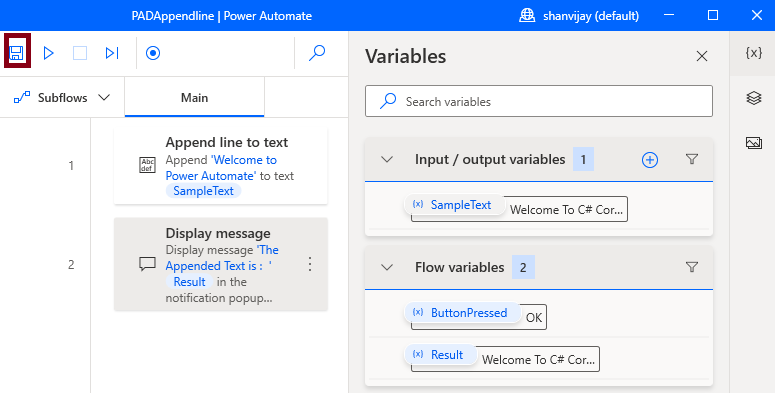
Task: Switch to the Main tab
Action: coord(194,97)
